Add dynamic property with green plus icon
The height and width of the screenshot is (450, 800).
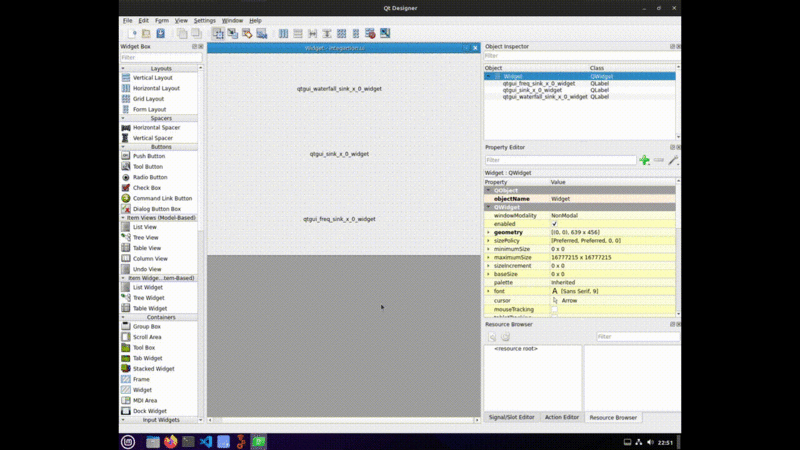pyautogui.click(x=644, y=160)
